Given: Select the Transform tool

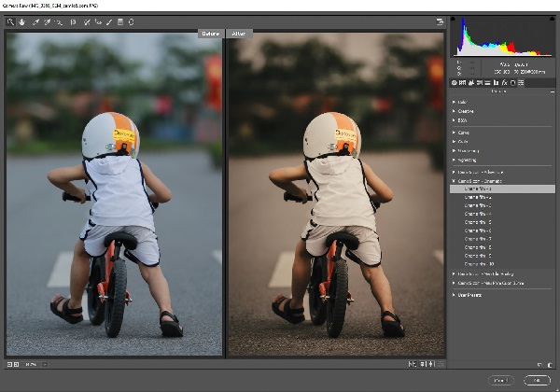Looking at the screenshot, I should 73,22.
